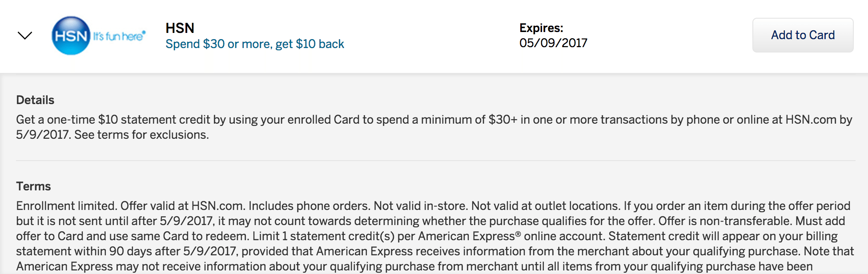
Task: Click the 'Expires:' label
Action: point(541,28)
